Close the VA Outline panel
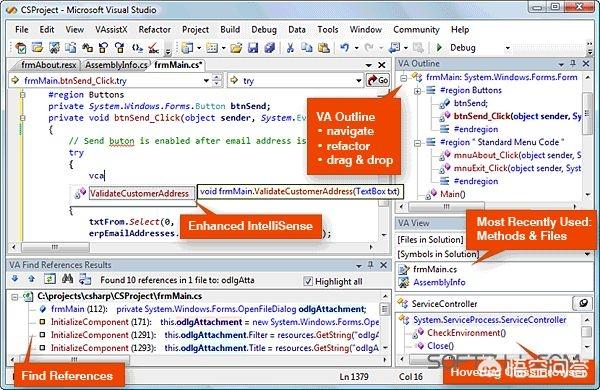The width and height of the screenshot is (600, 390). [x=586, y=64]
